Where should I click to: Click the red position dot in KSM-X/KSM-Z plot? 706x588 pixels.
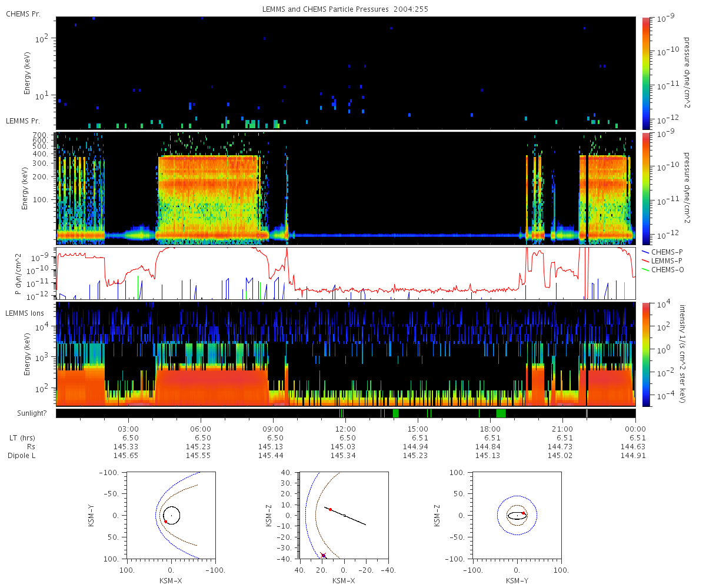(x=330, y=509)
